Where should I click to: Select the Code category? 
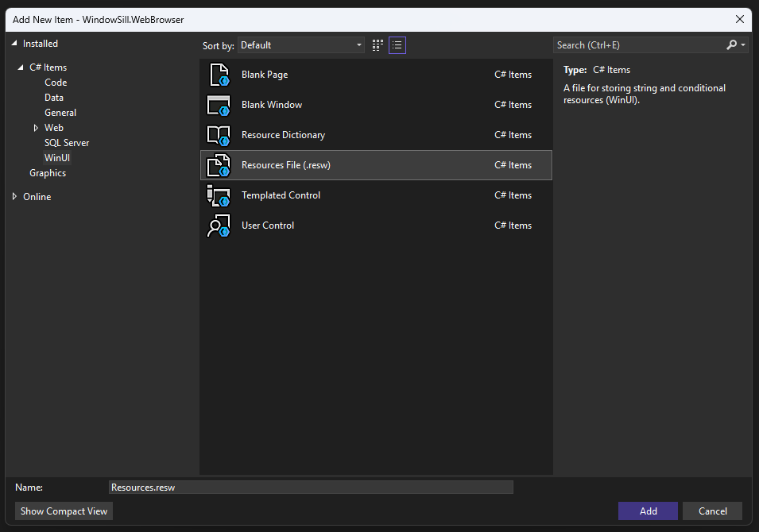[x=56, y=83]
